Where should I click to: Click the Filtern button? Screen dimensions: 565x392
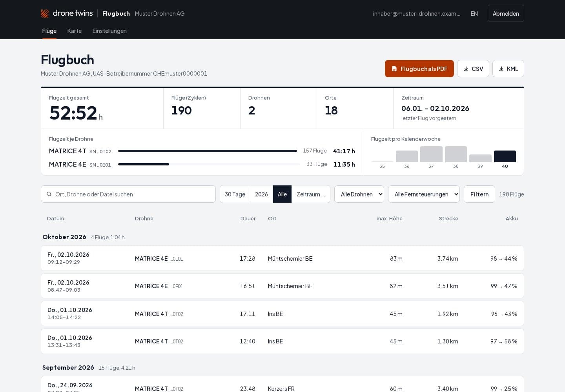pyautogui.click(x=479, y=194)
